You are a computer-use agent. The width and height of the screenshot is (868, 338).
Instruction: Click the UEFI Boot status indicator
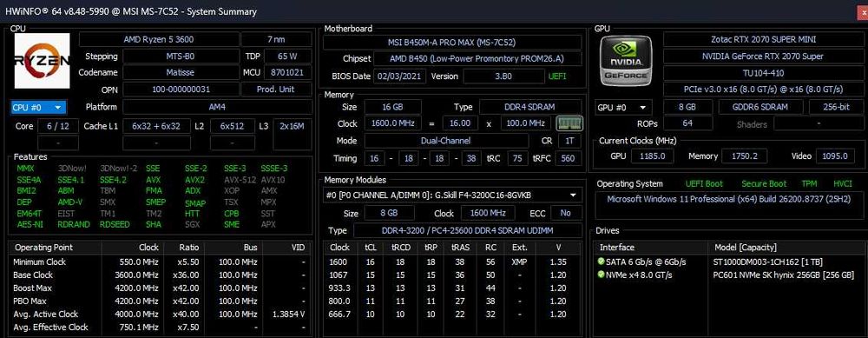point(704,184)
